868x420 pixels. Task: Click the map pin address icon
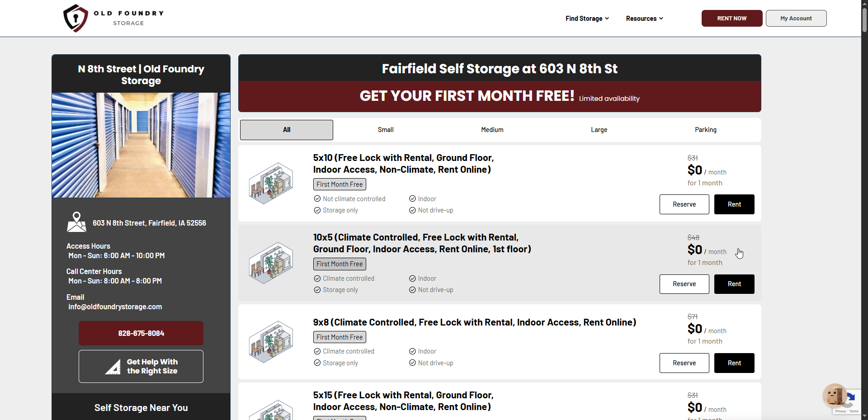[76, 222]
